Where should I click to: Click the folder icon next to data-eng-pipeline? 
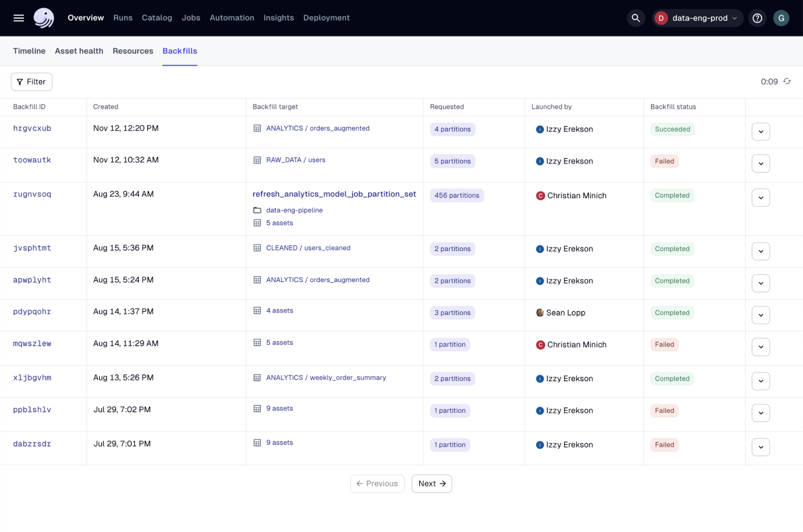[x=257, y=210]
